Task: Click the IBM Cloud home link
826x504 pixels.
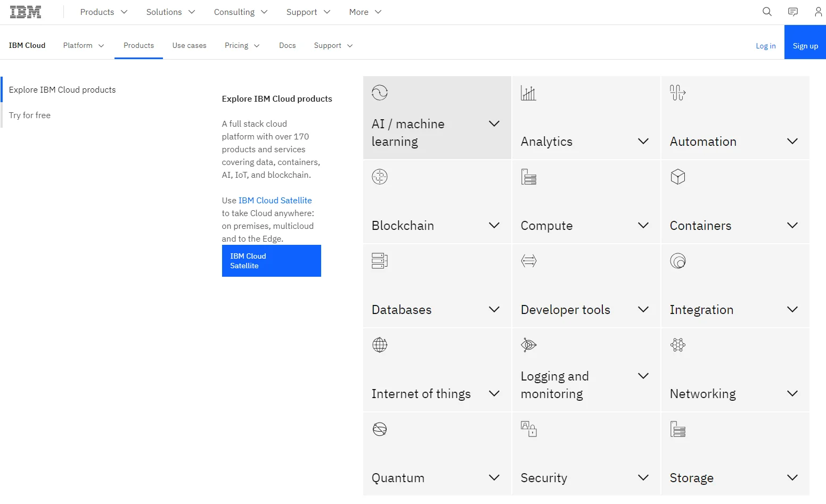Action: pos(27,45)
